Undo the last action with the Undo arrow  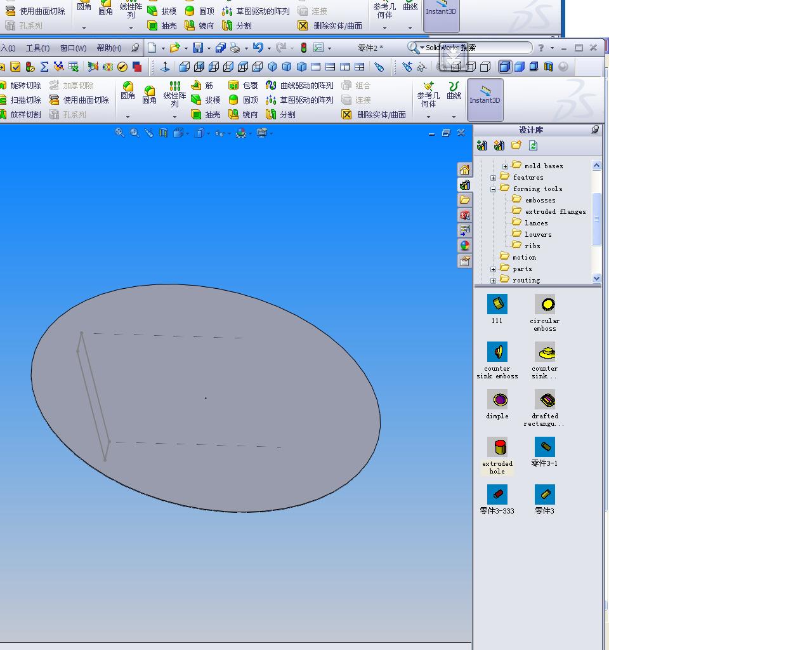(x=258, y=48)
